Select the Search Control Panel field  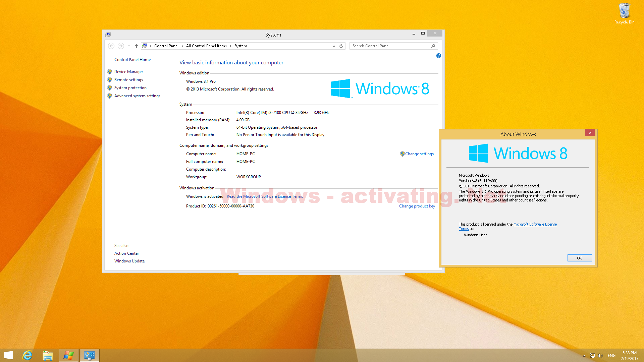[x=392, y=46]
